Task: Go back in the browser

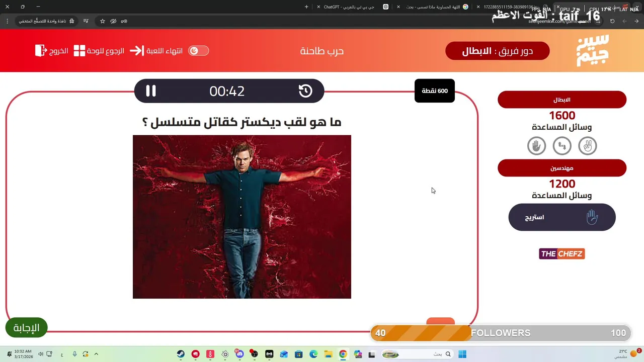Action: (x=636, y=21)
